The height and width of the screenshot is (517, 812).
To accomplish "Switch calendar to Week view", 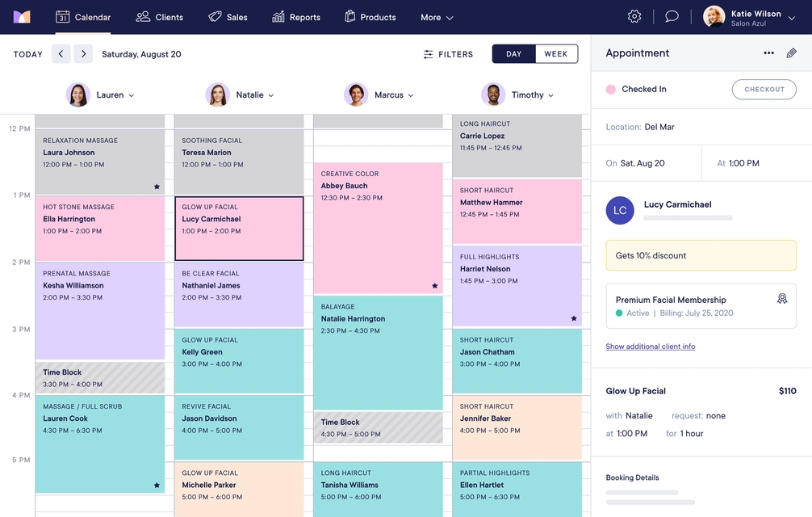I will click(x=556, y=54).
